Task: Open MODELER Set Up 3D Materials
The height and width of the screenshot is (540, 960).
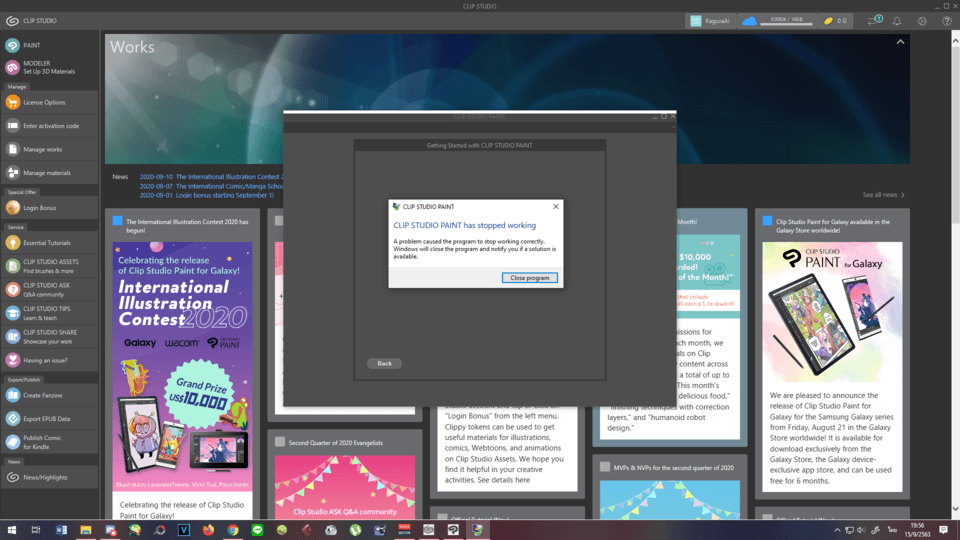Action: (49, 67)
